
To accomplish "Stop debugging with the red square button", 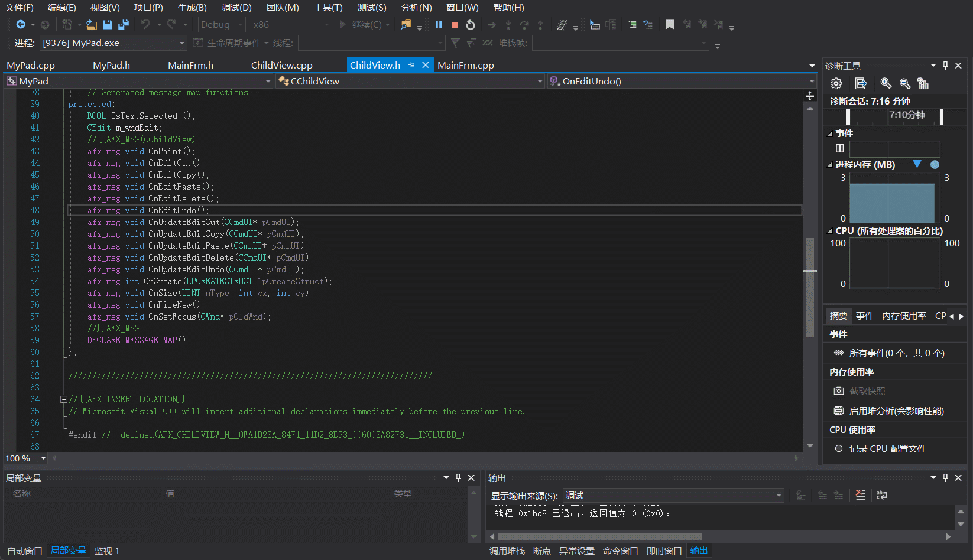I will 455,25.
